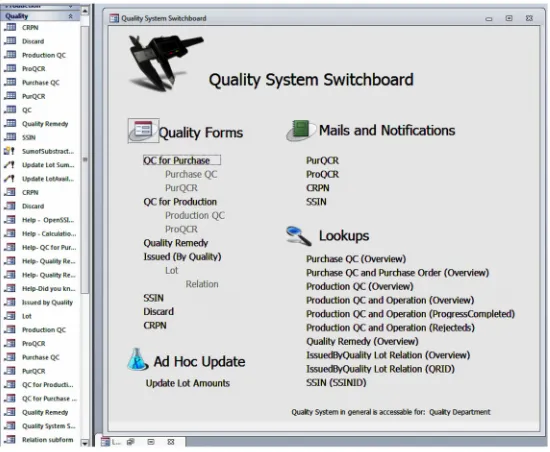Open the Help - OpenSSI... form
550x452 pixels.
pos(48,220)
